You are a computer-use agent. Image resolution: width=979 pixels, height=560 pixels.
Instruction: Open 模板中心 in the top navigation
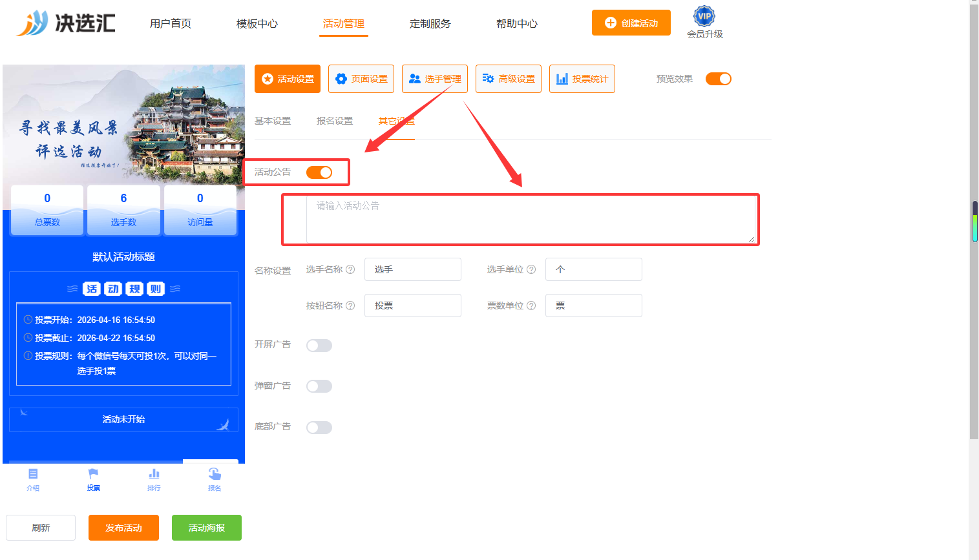click(257, 23)
